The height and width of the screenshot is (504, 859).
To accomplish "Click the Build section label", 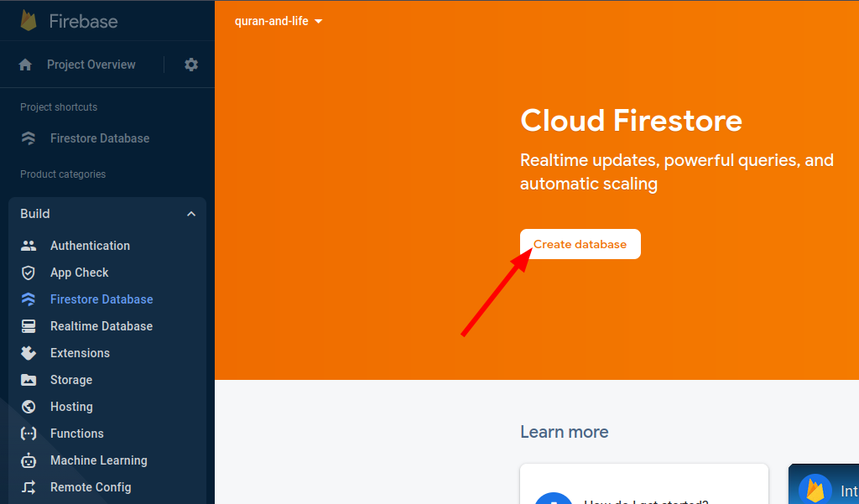I will [x=35, y=214].
